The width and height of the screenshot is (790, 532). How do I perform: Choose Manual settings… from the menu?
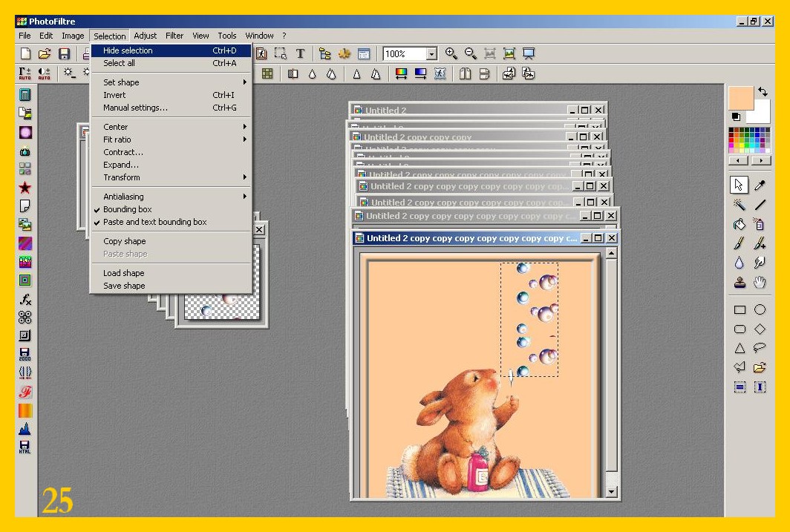pyautogui.click(x=135, y=108)
